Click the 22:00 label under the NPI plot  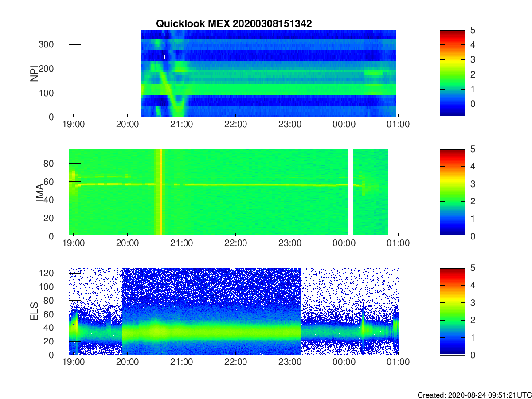tap(236, 125)
